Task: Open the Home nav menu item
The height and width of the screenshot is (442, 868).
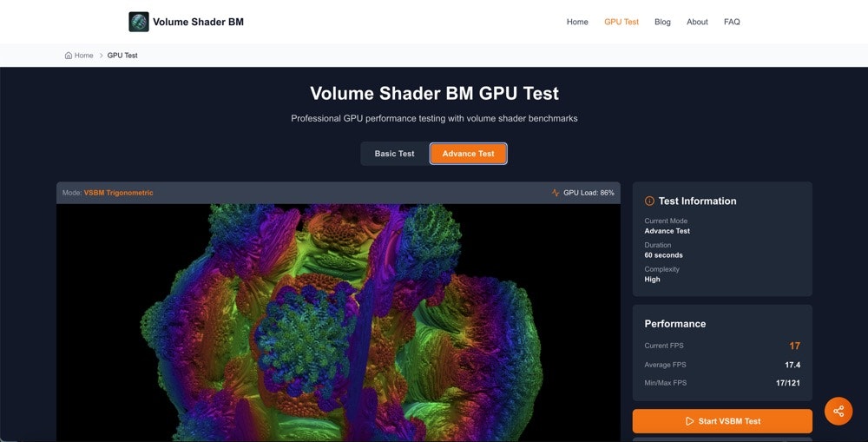Action: pos(577,22)
